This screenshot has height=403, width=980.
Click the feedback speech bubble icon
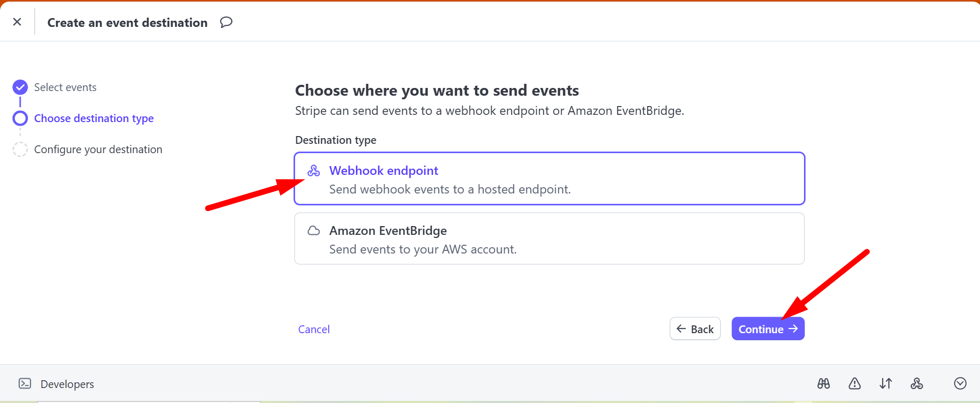(226, 22)
